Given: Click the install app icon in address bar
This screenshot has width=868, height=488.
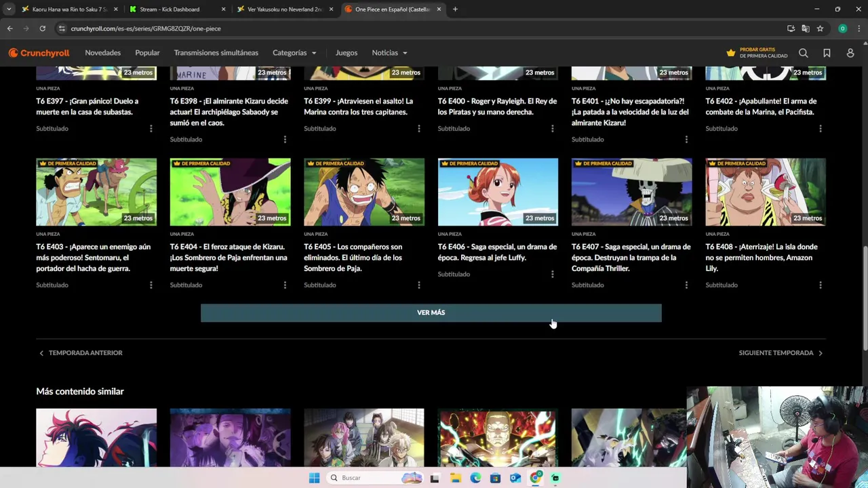Looking at the screenshot, I should pyautogui.click(x=791, y=28).
